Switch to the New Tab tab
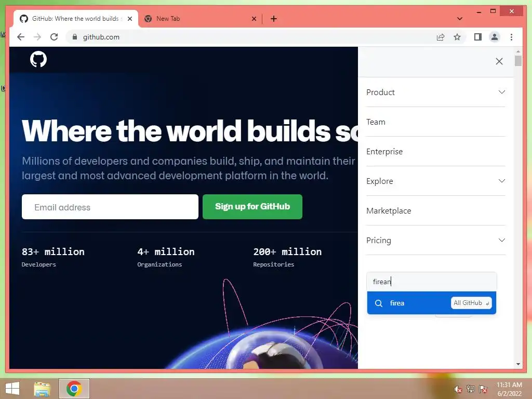Viewport: 532px width, 399px height. 200,19
